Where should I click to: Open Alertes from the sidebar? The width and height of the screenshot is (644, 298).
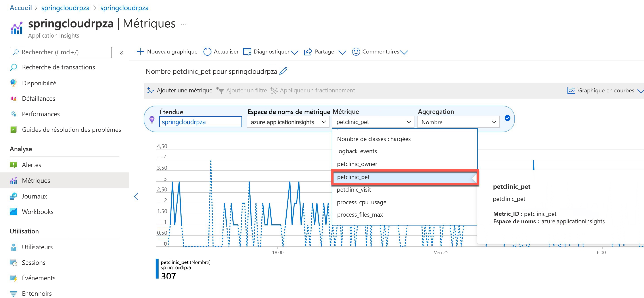[31, 165]
